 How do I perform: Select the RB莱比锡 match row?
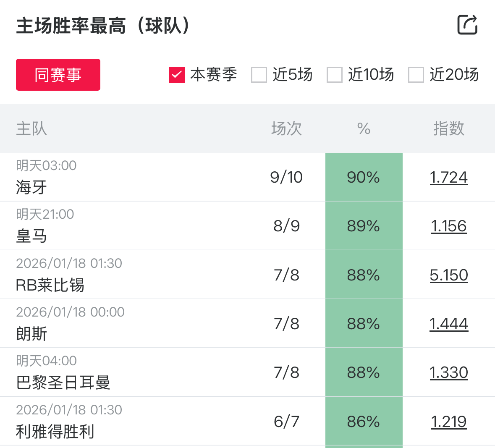point(50,285)
